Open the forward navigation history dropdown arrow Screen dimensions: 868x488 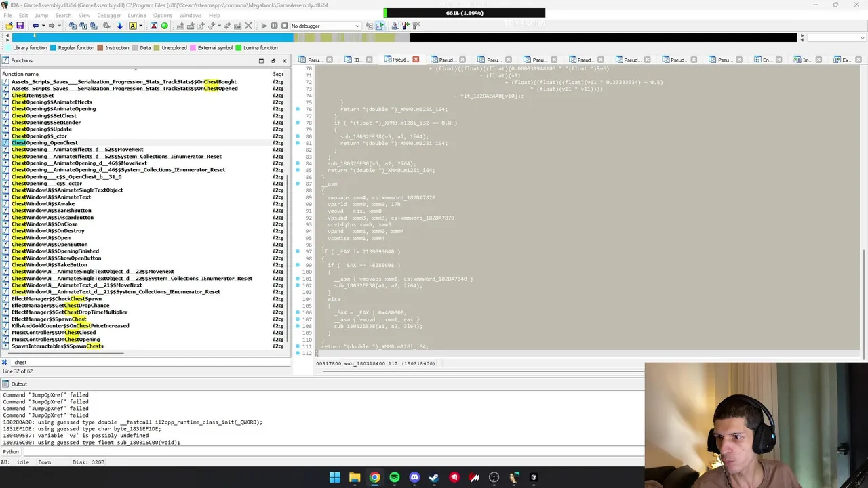pos(59,26)
